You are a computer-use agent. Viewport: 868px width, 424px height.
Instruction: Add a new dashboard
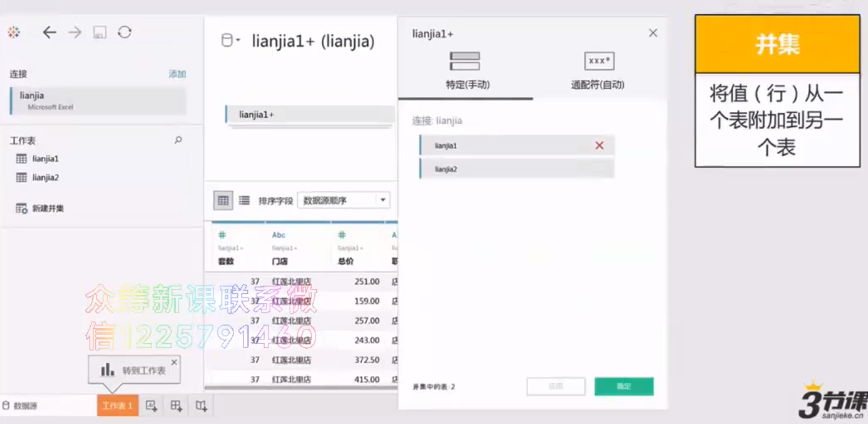click(x=176, y=406)
